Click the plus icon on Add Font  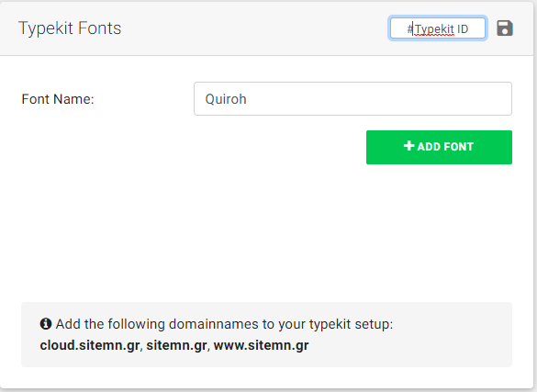408,146
